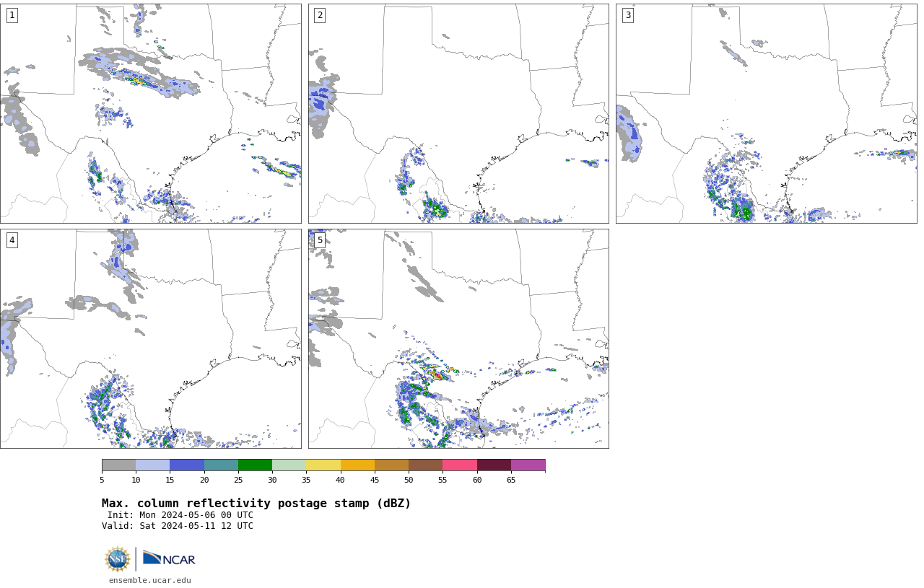
Task: Click the Init: Mon 2024-05-06 00 UTC line
Action: click(x=180, y=515)
